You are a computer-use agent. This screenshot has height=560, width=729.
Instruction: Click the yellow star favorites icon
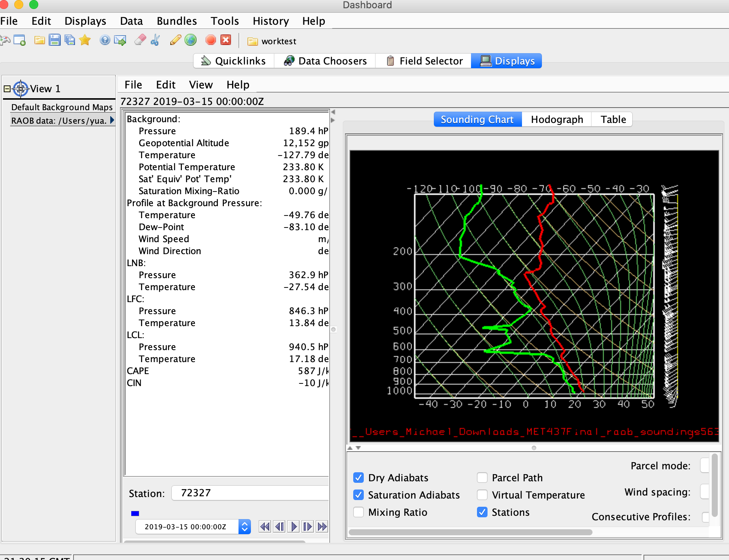[x=85, y=40]
